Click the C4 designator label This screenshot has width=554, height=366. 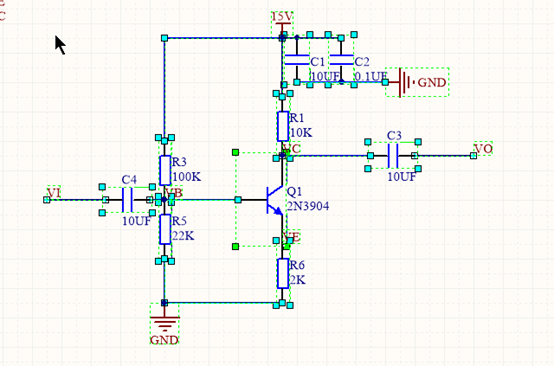coord(129,180)
